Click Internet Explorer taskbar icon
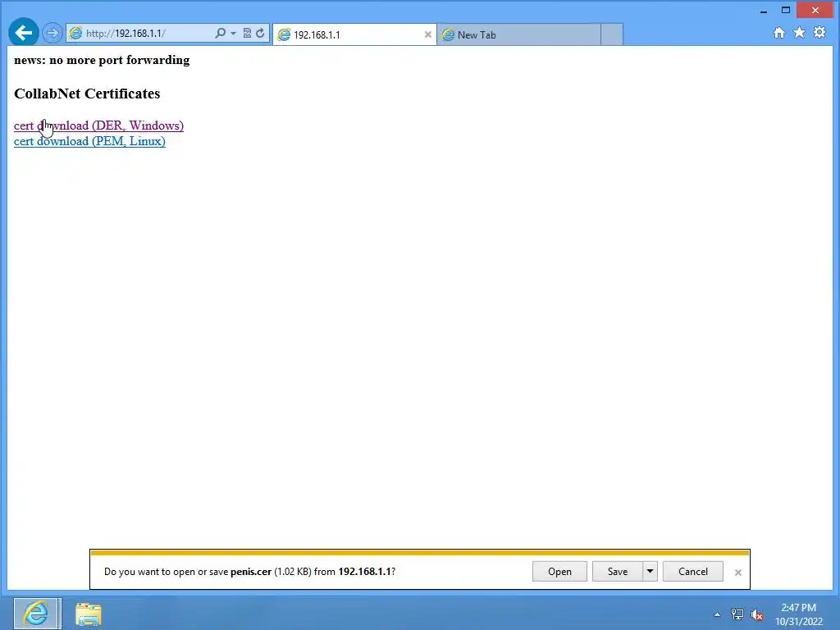The image size is (840, 630). [x=36, y=614]
